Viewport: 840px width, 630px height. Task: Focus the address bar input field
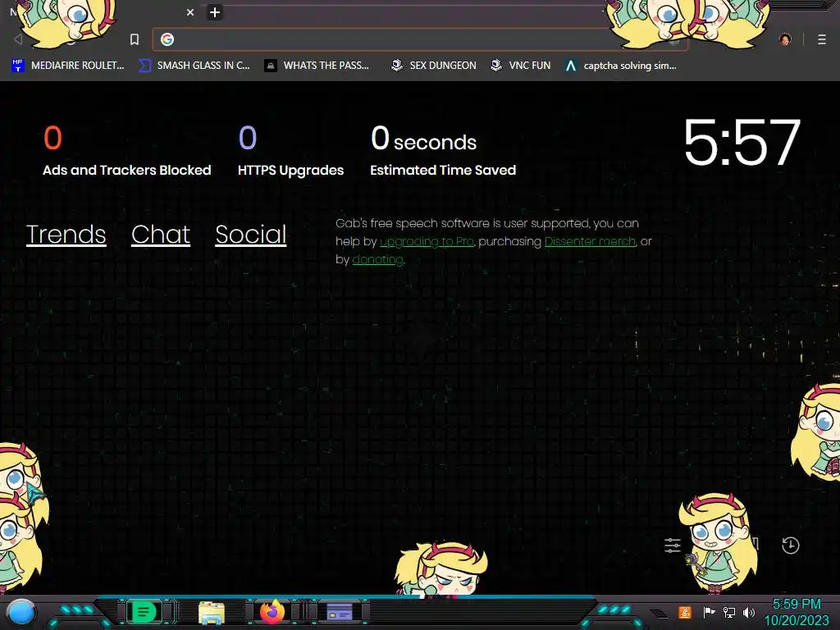tap(420, 39)
